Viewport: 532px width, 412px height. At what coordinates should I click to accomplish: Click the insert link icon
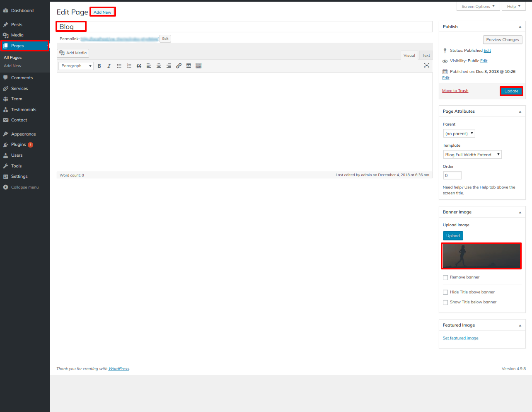pos(179,66)
